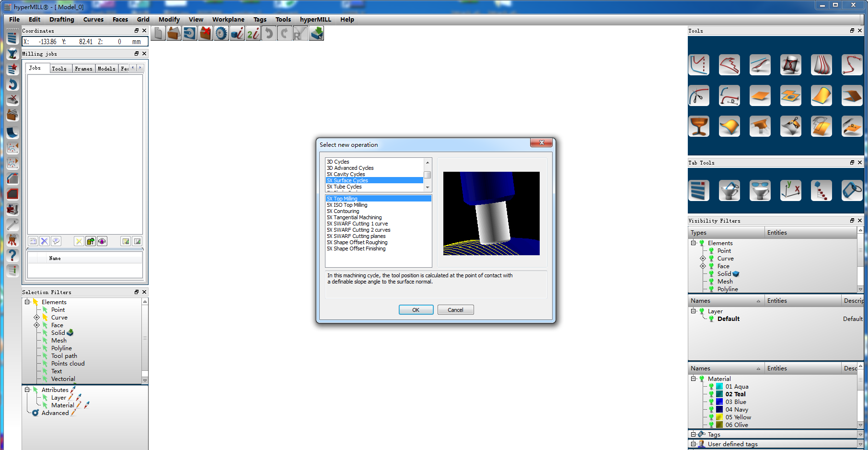Image resolution: width=868 pixels, height=450 pixels.
Task: Click scroll-right arrow of Milling jobs tabs
Action: pyautogui.click(x=140, y=68)
